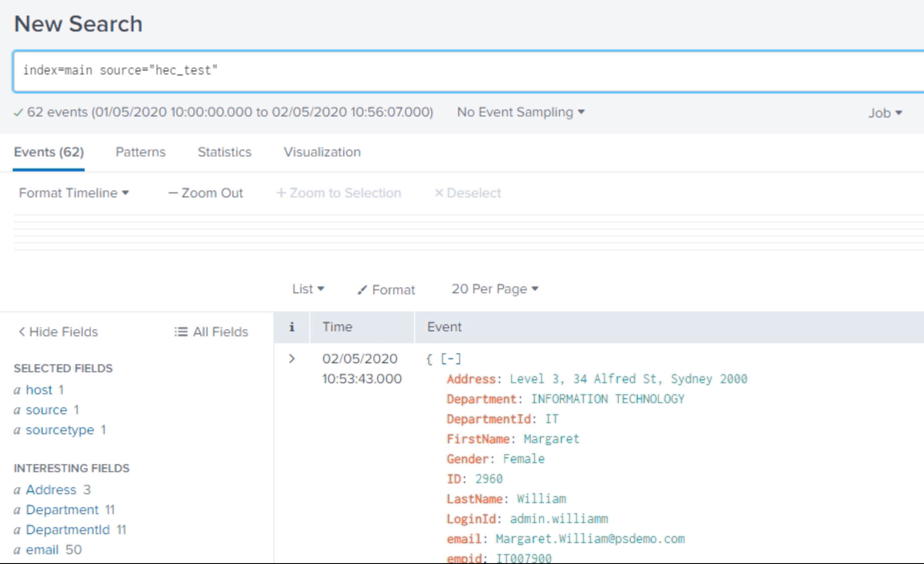924x564 pixels.
Task: Switch to the Patterns tab
Action: click(140, 152)
